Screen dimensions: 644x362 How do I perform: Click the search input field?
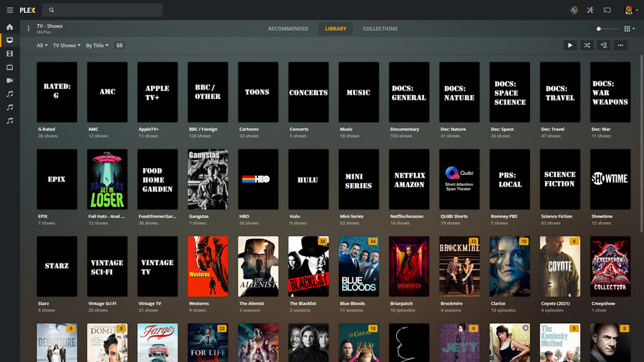coord(103,10)
